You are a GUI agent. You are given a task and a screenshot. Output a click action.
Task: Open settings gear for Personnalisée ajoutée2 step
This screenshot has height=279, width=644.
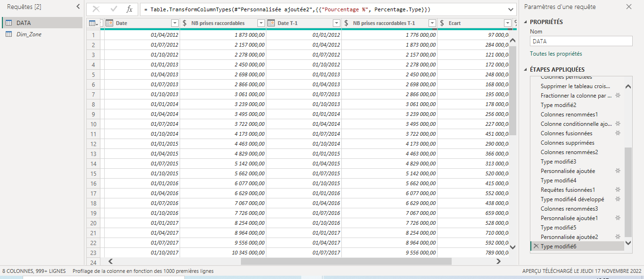pos(618,237)
